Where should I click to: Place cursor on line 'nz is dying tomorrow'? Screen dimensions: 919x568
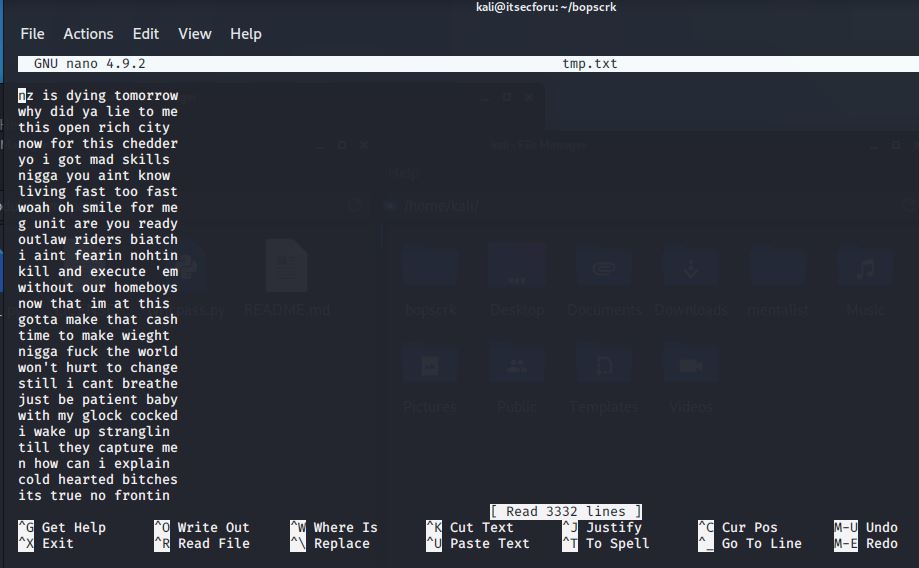pyautogui.click(x=98, y=96)
